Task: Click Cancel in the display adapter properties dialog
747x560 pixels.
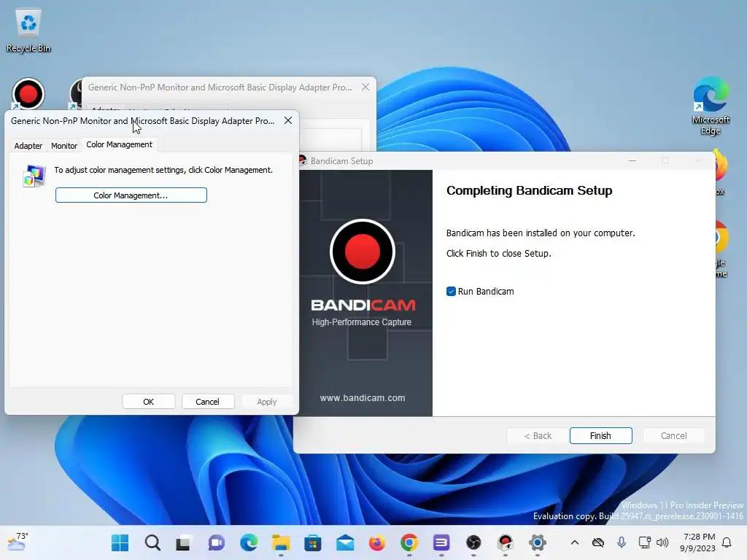Action: coord(208,402)
